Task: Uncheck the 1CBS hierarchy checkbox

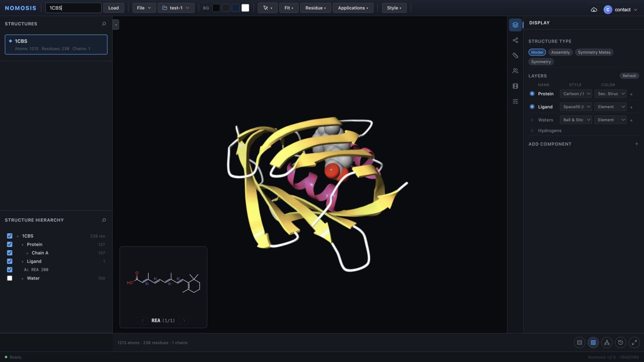Action: 10,236
